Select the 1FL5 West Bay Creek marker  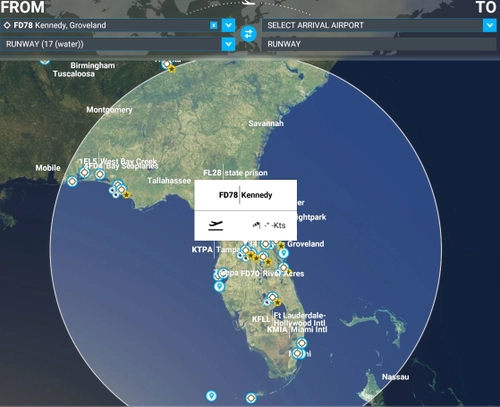[84, 173]
